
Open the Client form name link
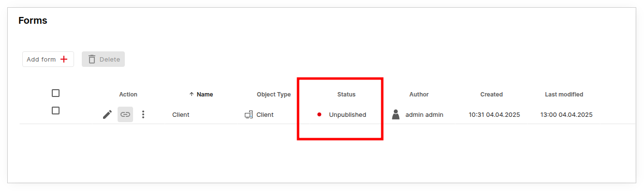click(x=181, y=115)
